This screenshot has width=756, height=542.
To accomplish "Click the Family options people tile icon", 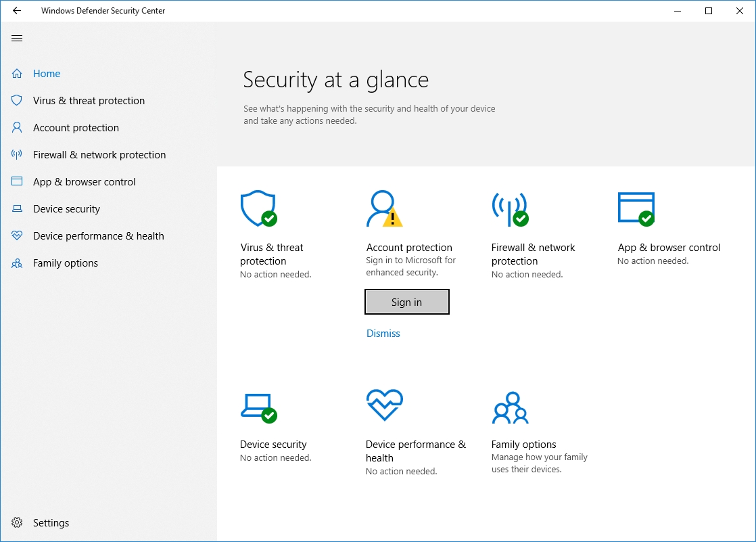I will (510, 407).
